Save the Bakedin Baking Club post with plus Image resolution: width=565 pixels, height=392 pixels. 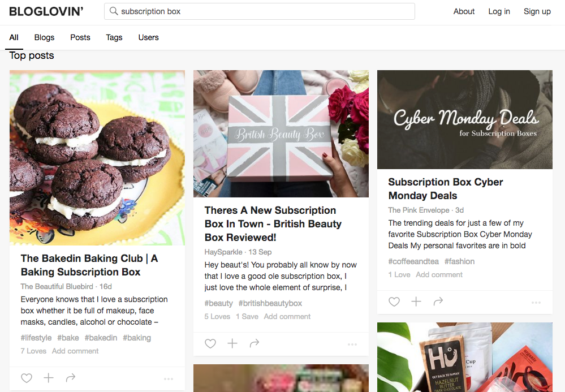point(49,378)
